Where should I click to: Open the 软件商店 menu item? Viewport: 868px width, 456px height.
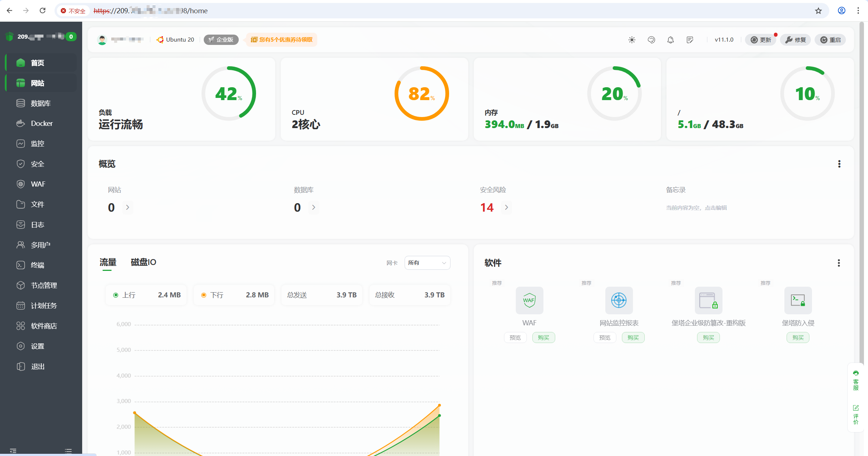43,326
